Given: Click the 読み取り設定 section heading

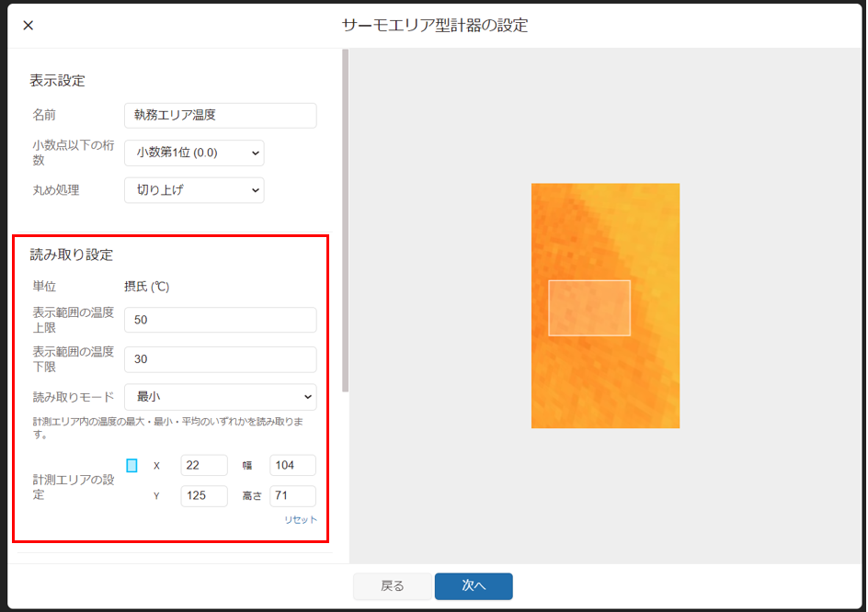Looking at the screenshot, I should (72, 255).
